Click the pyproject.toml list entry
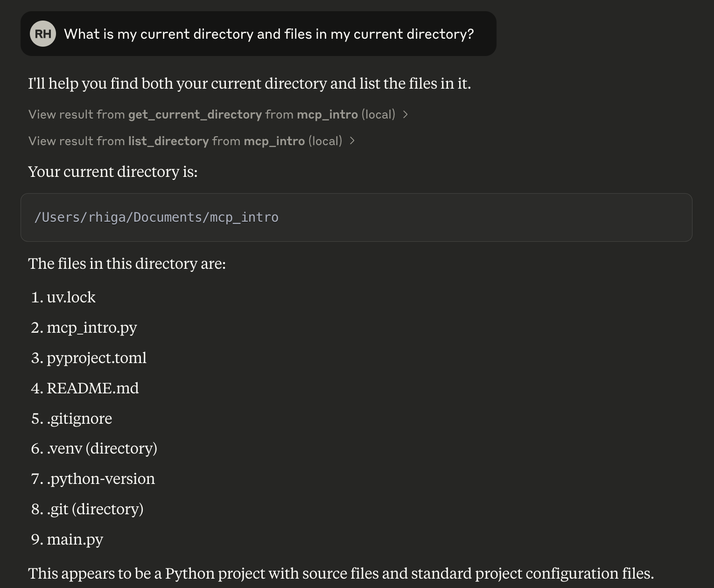Viewport: 714px width, 588px height. pyautogui.click(x=96, y=358)
